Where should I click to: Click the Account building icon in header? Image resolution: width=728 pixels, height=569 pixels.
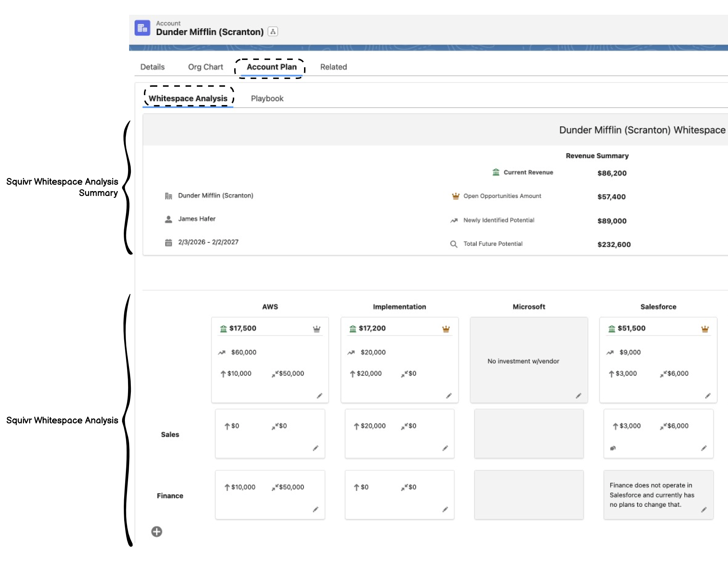click(x=142, y=28)
